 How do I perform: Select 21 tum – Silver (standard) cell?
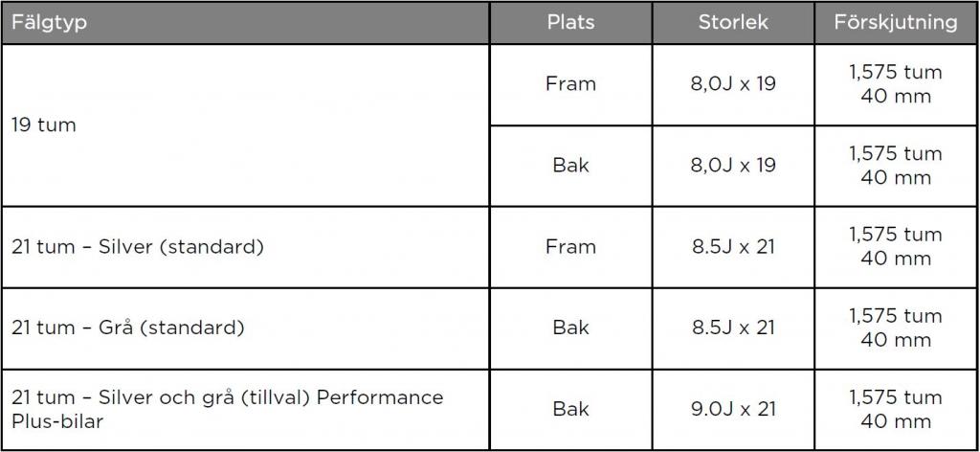[246, 247]
